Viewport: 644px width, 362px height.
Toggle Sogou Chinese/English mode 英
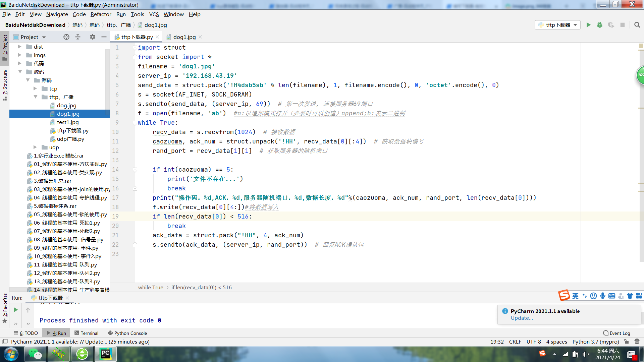pos(575,296)
